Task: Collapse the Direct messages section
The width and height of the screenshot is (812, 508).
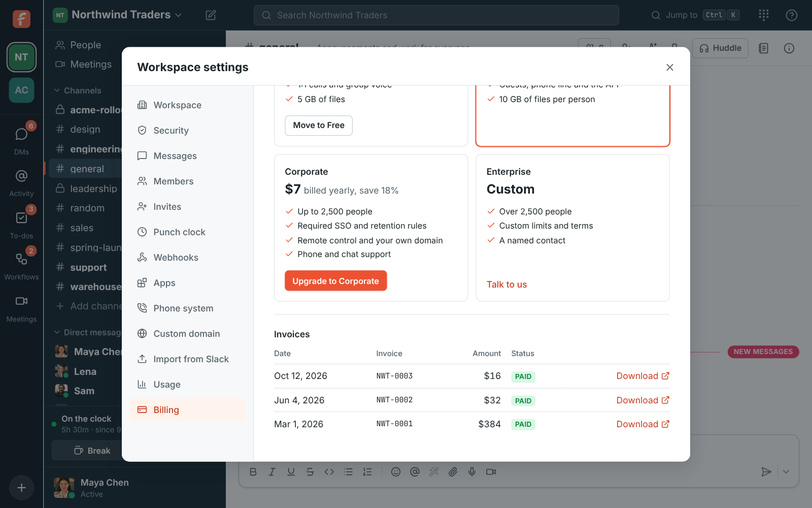Action: pos(88,332)
